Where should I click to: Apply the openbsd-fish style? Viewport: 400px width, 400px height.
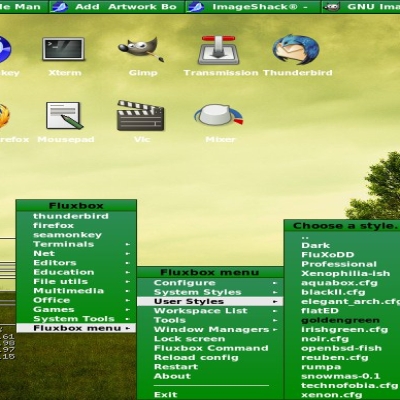point(342,348)
